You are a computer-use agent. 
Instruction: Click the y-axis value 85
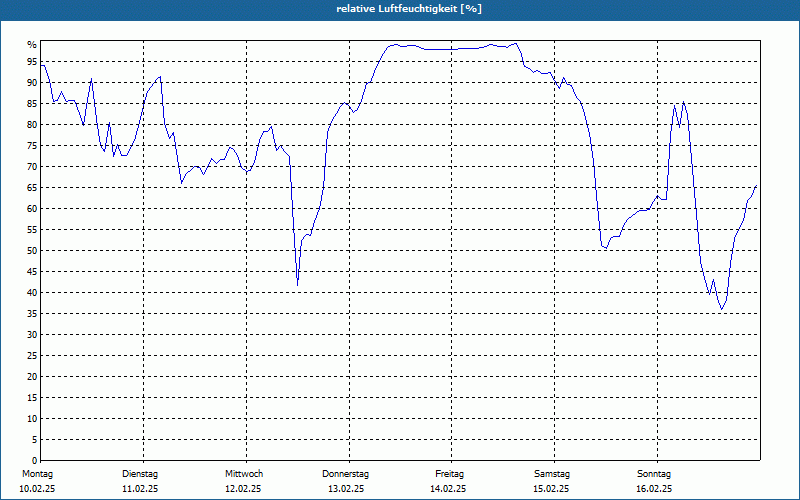click(32, 104)
